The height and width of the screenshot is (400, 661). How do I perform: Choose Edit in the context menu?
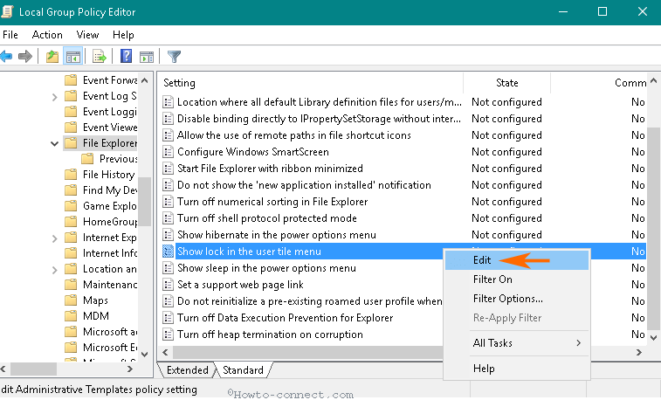[516, 260]
